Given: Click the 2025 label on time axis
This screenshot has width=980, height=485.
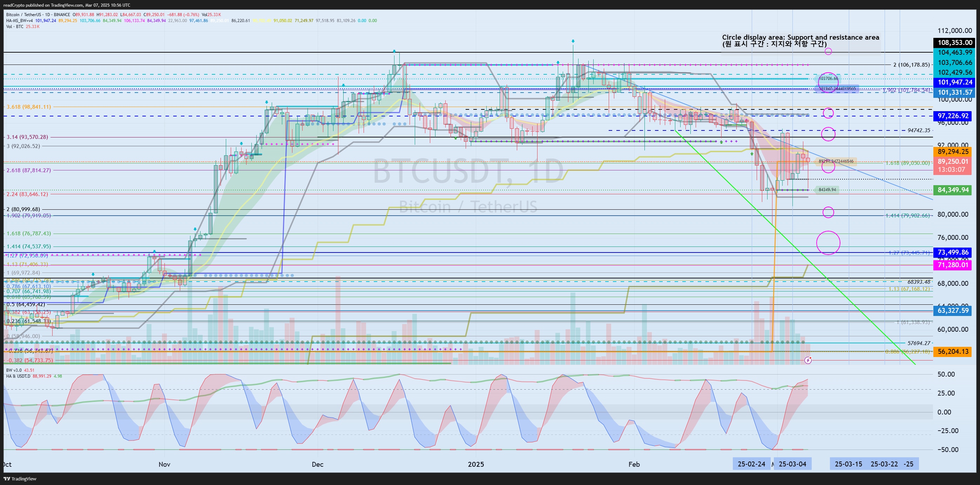Looking at the screenshot, I should [x=476, y=464].
